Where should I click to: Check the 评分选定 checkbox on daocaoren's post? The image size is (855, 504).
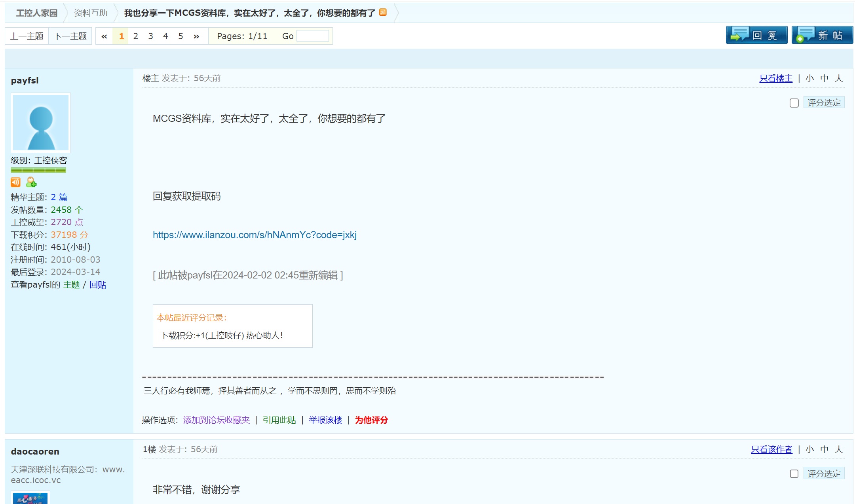click(794, 474)
